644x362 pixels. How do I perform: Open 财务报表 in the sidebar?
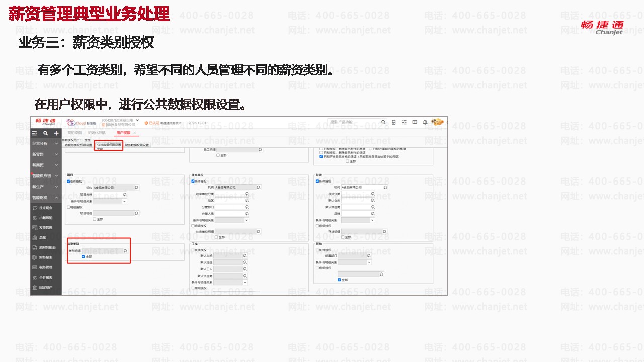pyautogui.click(x=46, y=257)
